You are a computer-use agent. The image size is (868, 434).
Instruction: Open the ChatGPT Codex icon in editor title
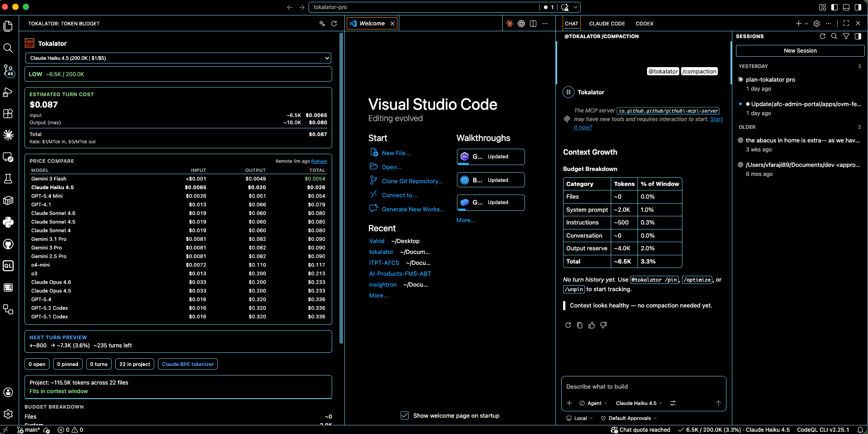point(521,24)
